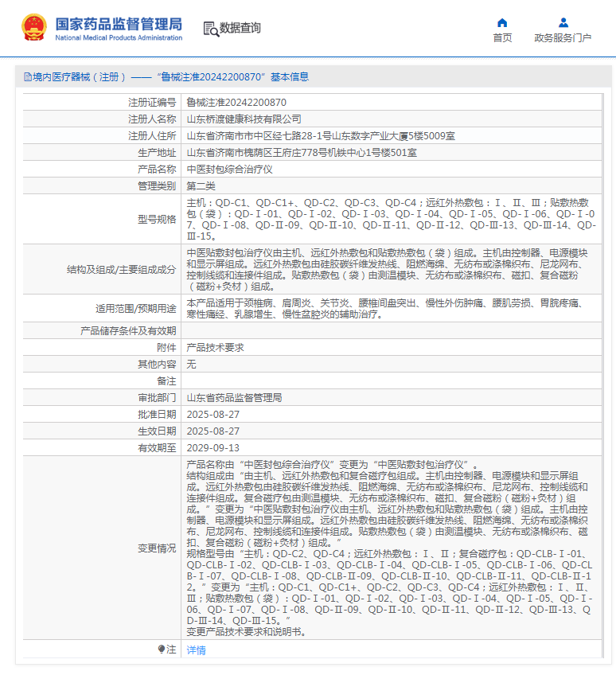This screenshot has width=616, height=675.
Task: Go to 首页 home link
Action: click(x=502, y=38)
